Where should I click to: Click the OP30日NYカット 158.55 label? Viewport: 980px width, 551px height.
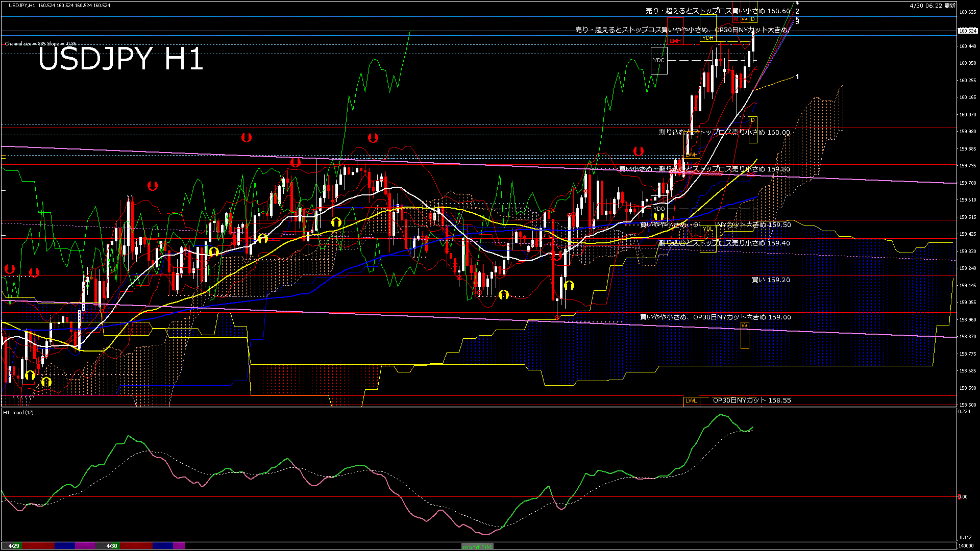pos(751,400)
